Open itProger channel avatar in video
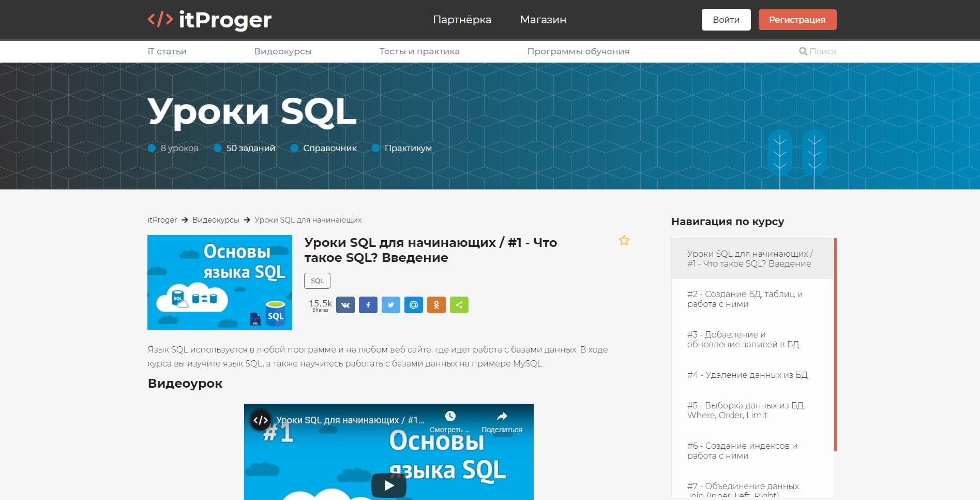This screenshot has height=500, width=980. [261, 420]
